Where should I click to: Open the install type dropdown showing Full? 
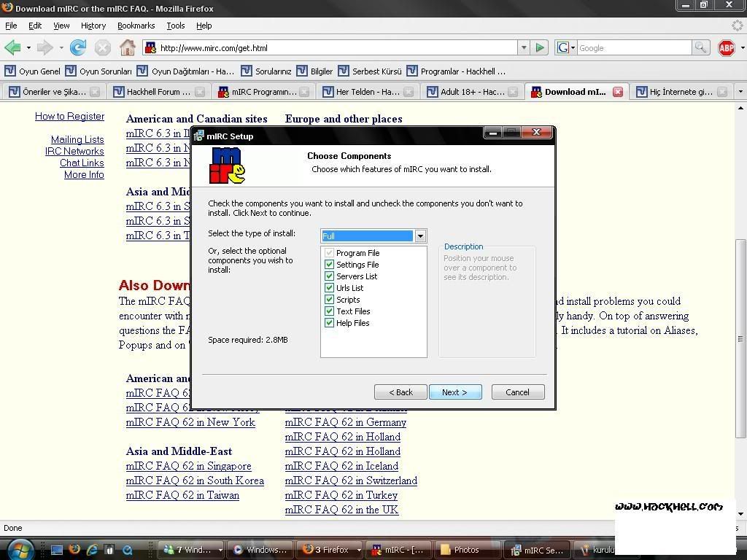click(x=420, y=236)
